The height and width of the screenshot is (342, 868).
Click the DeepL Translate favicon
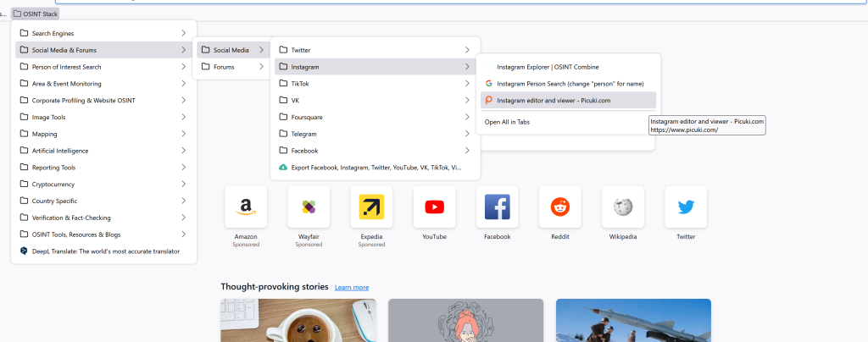[x=24, y=251]
